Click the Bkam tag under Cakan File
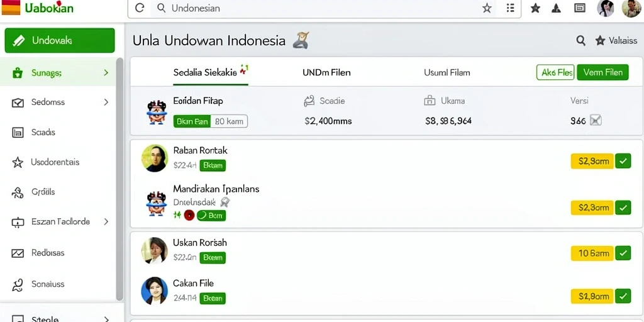The image size is (644, 322). coord(213,298)
